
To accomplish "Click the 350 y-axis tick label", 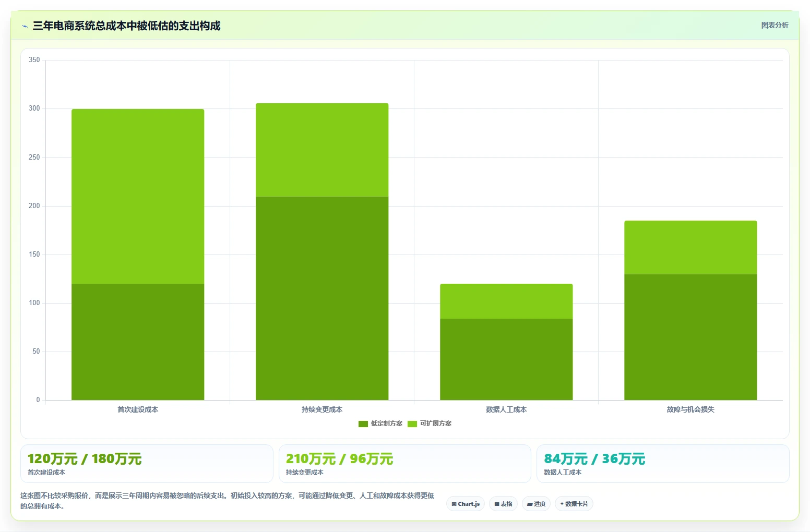I will (x=34, y=60).
